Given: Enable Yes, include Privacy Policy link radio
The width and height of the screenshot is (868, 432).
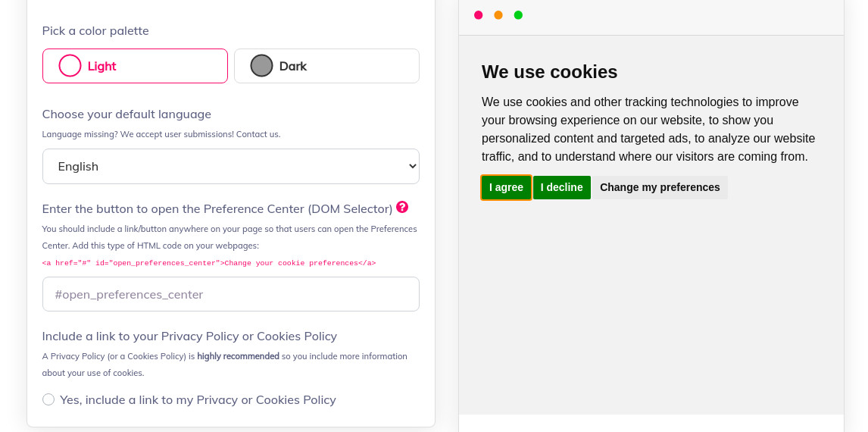Looking at the screenshot, I should [x=48, y=399].
